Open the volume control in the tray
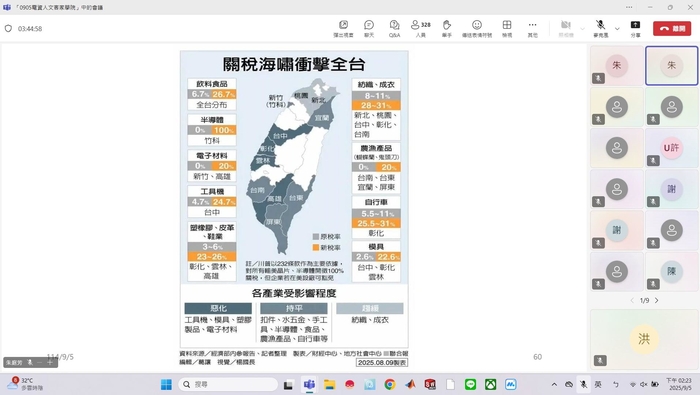This screenshot has width=700, height=395. pyautogui.click(x=644, y=384)
